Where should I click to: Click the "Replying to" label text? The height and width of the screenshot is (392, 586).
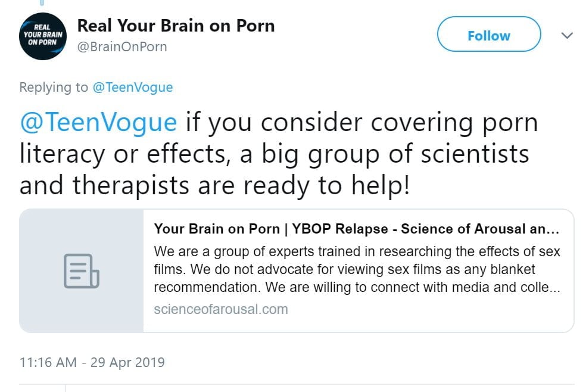tap(54, 88)
